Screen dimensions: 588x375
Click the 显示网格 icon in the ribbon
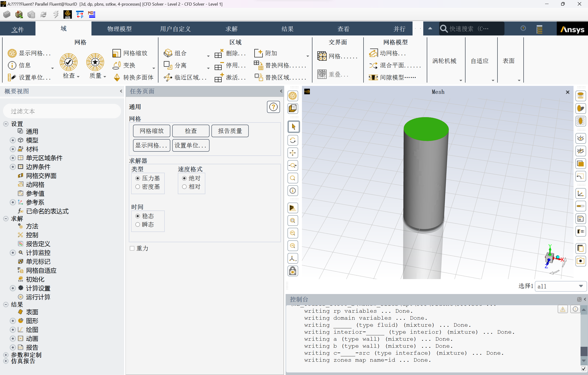(x=12, y=53)
